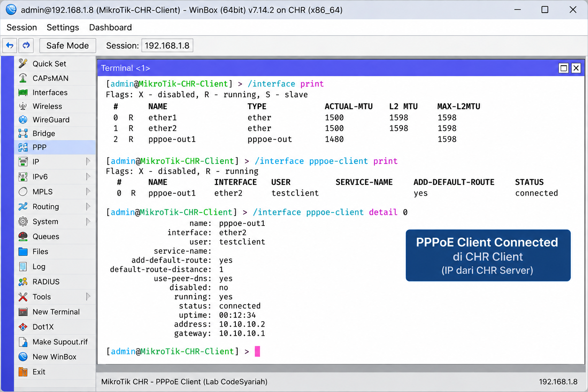Expand the MPLS submenu arrow
588x392 pixels.
pyautogui.click(x=88, y=191)
